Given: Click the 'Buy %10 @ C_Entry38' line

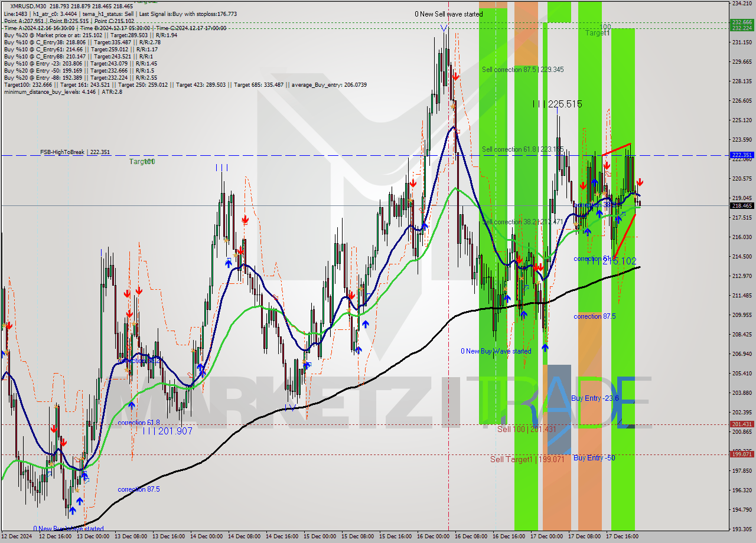Looking at the screenshot, I should tap(82, 42).
